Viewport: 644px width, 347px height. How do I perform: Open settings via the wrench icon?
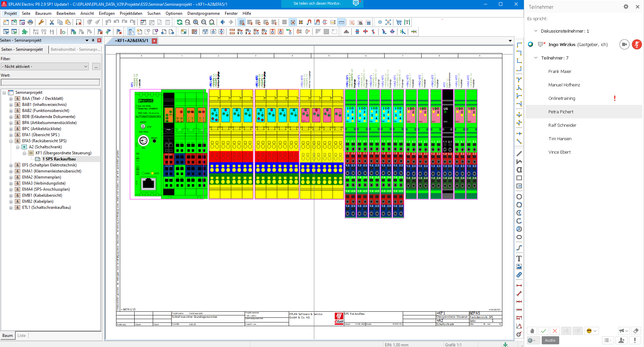point(41,22)
